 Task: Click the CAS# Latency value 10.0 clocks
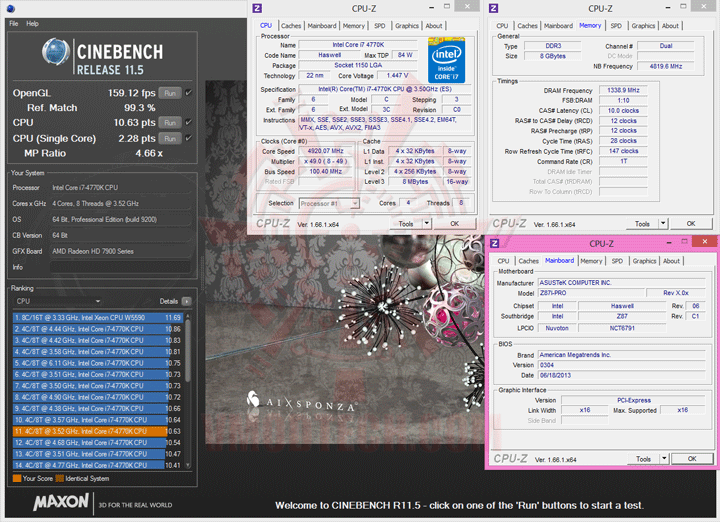[623, 111]
